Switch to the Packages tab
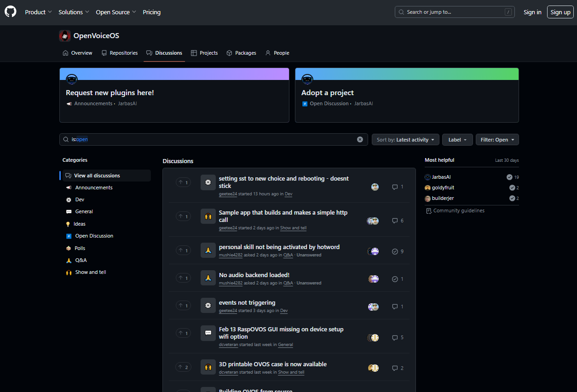 [x=241, y=53]
